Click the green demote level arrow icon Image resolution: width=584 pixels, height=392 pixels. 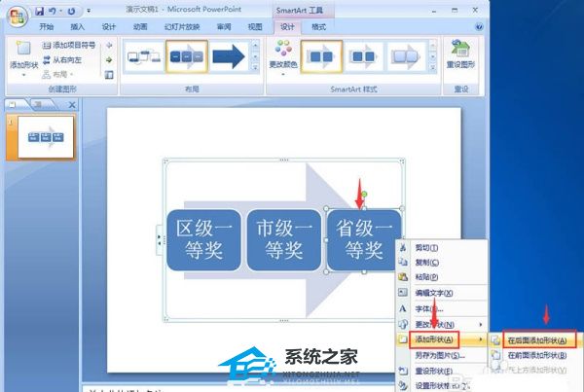pos(109,60)
